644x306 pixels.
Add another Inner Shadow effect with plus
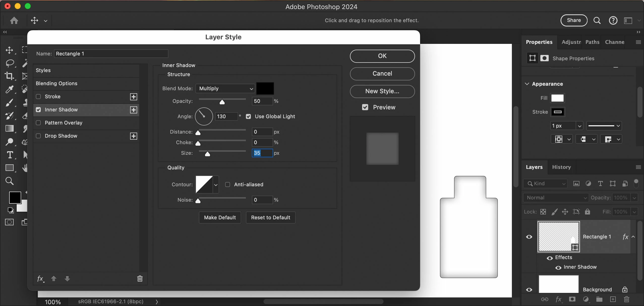(x=134, y=110)
